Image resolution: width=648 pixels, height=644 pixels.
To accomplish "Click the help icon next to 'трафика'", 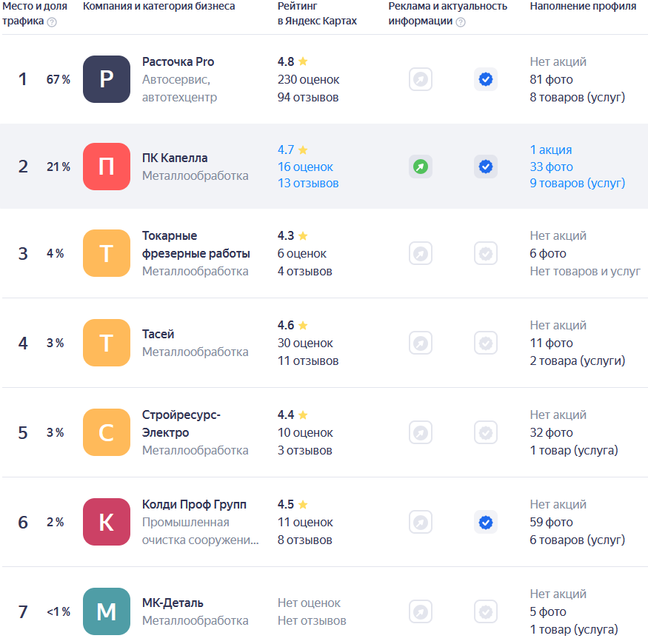I will point(52,22).
